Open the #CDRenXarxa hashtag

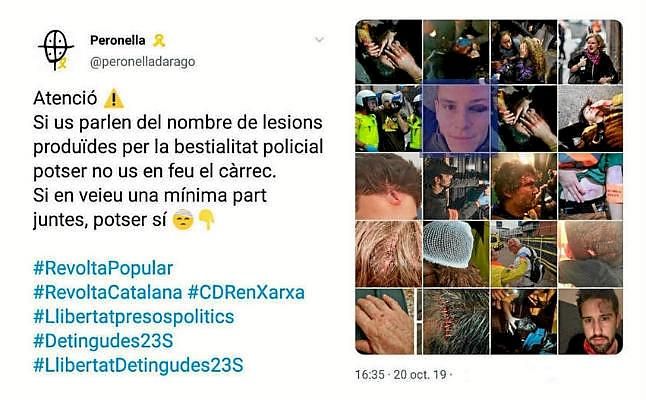246,292
